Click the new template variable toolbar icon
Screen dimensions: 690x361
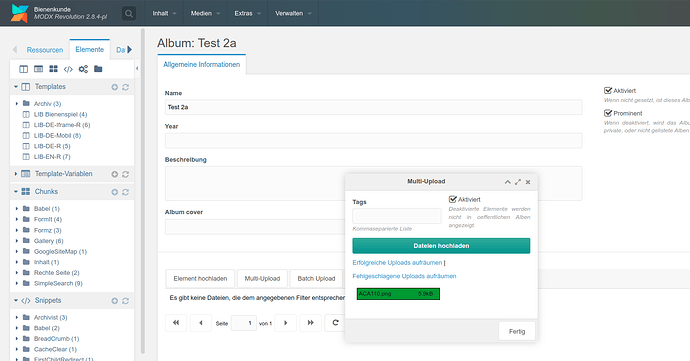click(39, 69)
